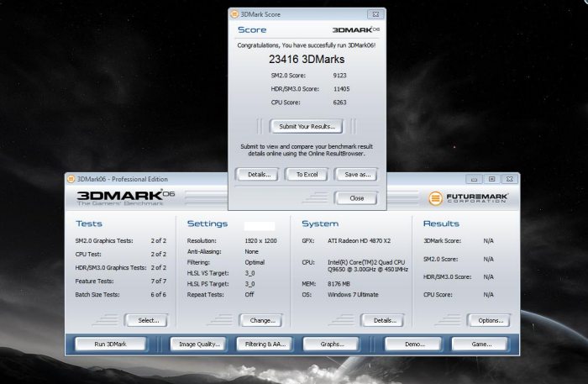588x384 pixels.
Task: Open system Details... under System panel
Action: click(382, 320)
